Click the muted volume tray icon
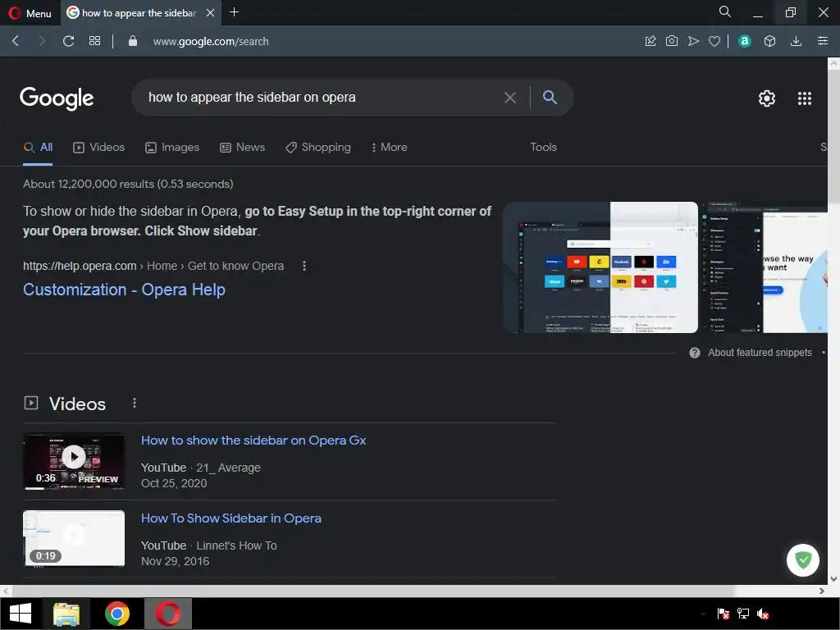The width and height of the screenshot is (840, 630). [x=763, y=614]
